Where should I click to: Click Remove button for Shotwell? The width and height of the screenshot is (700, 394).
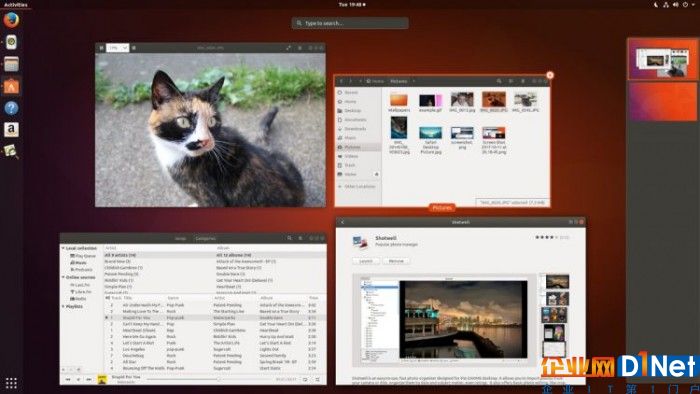pos(396,261)
